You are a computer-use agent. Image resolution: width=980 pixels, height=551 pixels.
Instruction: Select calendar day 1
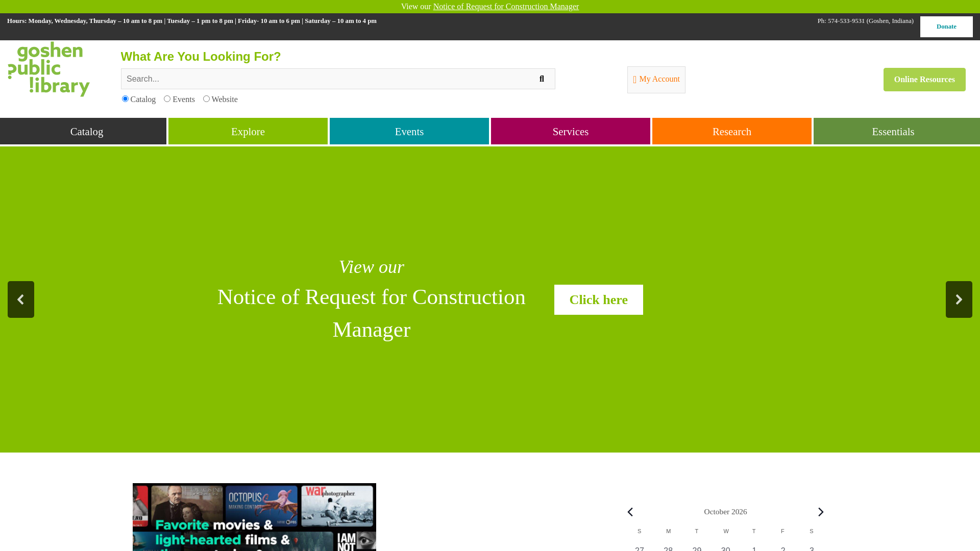[754, 548]
